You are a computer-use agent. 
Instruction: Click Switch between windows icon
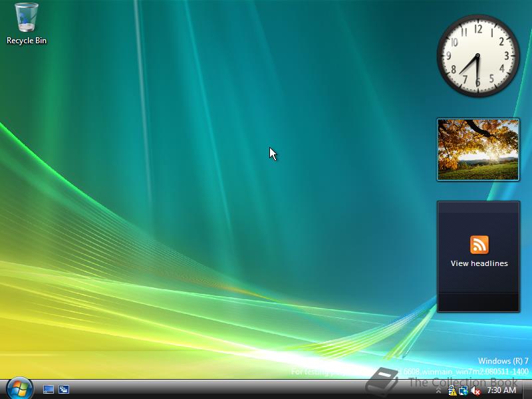(x=64, y=390)
